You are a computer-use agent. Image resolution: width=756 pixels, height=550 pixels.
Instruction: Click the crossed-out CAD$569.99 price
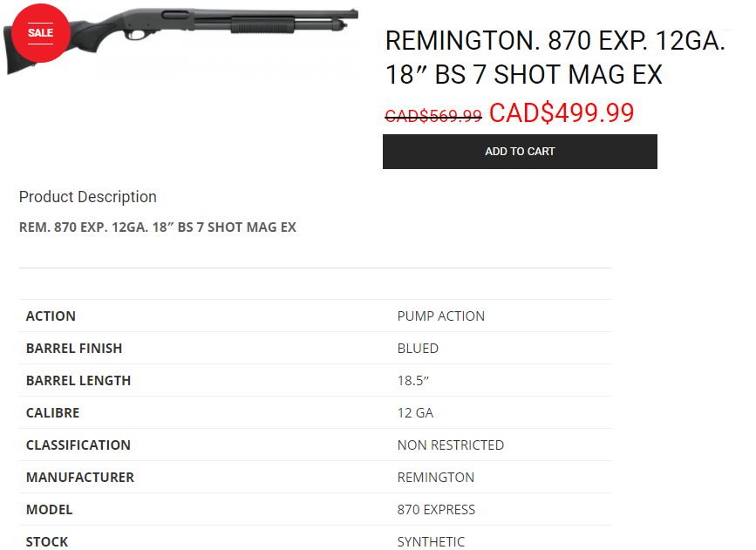point(433,116)
